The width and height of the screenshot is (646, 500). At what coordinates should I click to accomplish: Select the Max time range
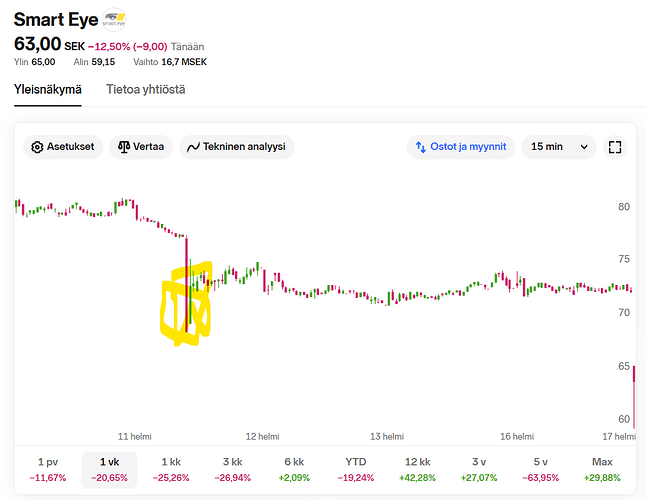tap(602, 470)
